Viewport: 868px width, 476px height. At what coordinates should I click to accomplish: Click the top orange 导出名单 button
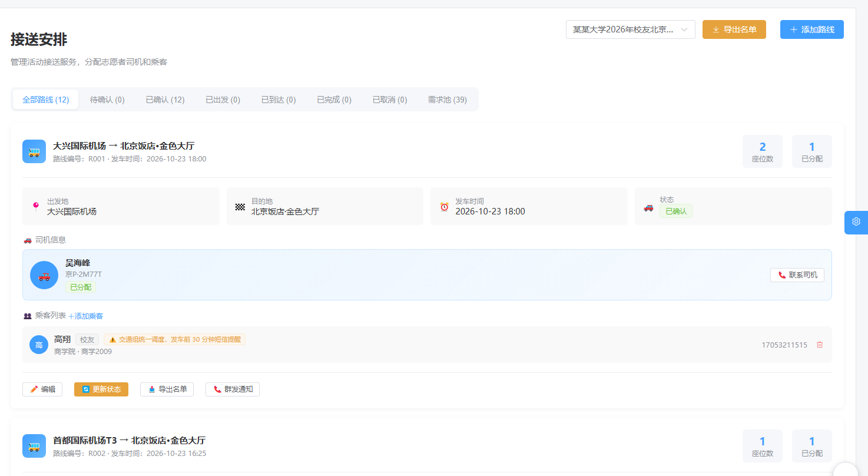(x=734, y=29)
